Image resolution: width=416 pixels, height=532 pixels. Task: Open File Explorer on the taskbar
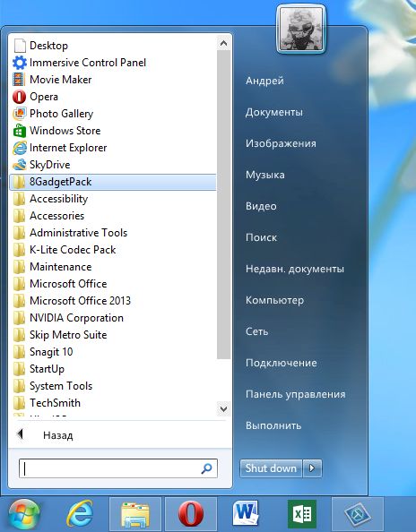click(x=135, y=515)
